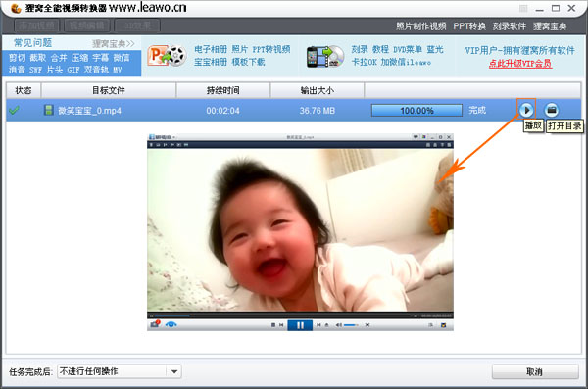Adjust the volume slider in the player
Viewport: 588px width, 389px height.
click(351, 325)
